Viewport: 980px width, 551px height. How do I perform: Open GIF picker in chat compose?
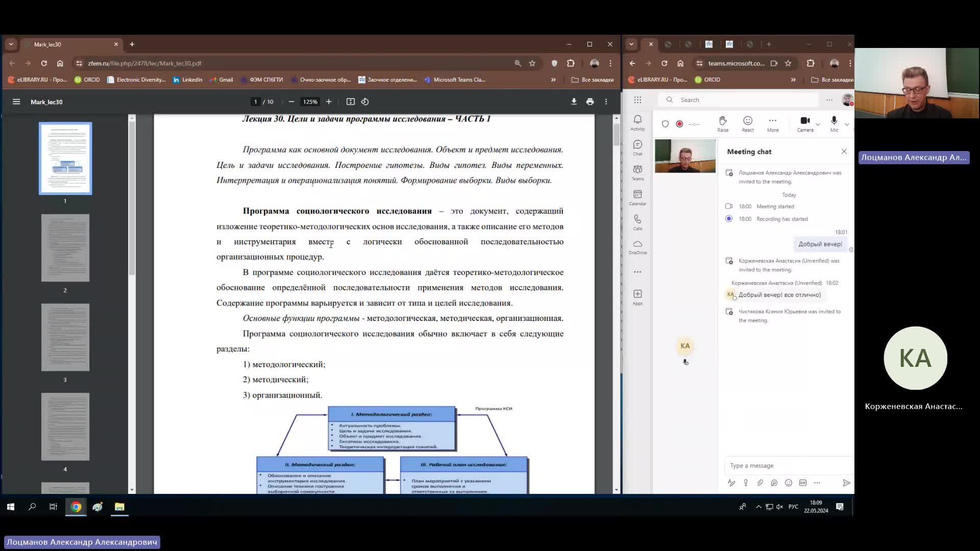pyautogui.click(x=803, y=483)
